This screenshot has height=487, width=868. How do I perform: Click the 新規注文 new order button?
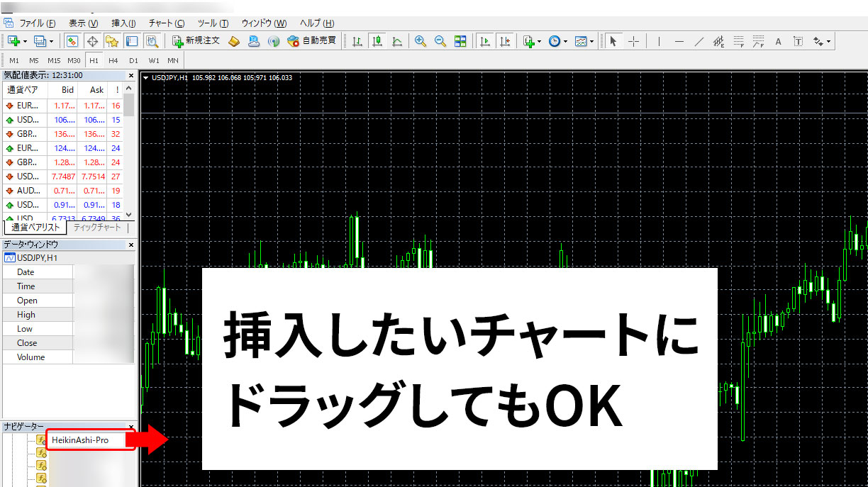(196, 41)
